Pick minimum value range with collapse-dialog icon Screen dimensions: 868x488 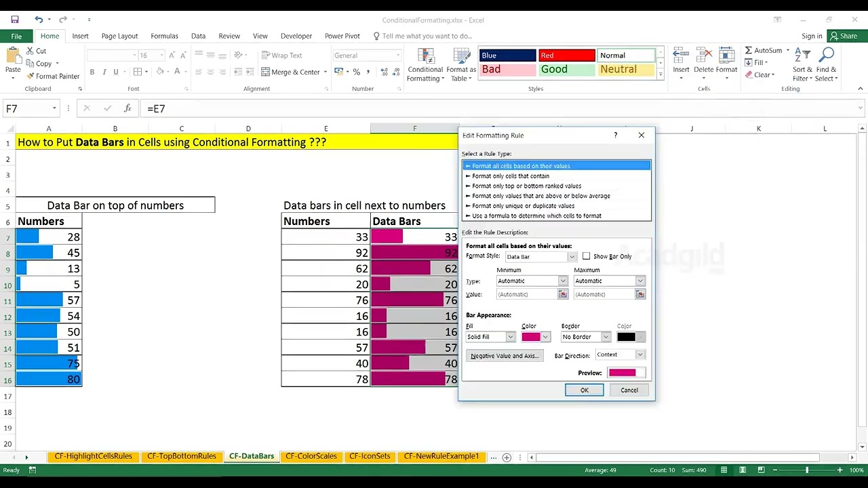point(563,294)
